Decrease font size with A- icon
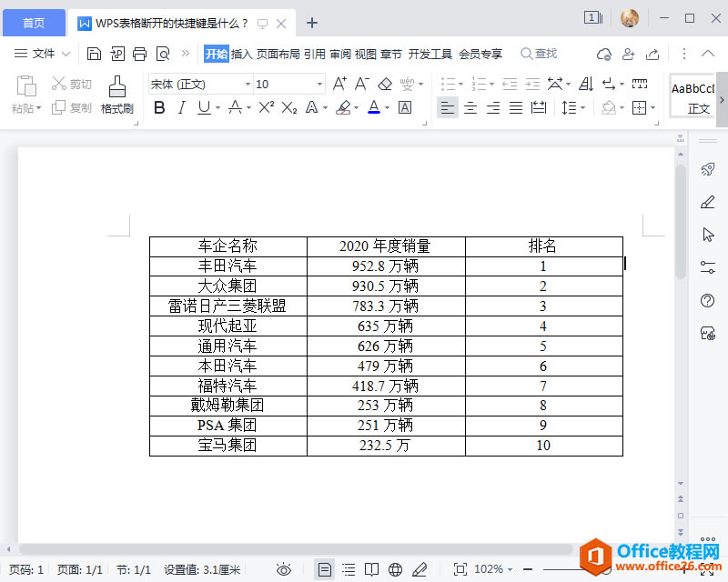Image resolution: width=728 pixels, height=582 pixels. (x=361, y=84)
